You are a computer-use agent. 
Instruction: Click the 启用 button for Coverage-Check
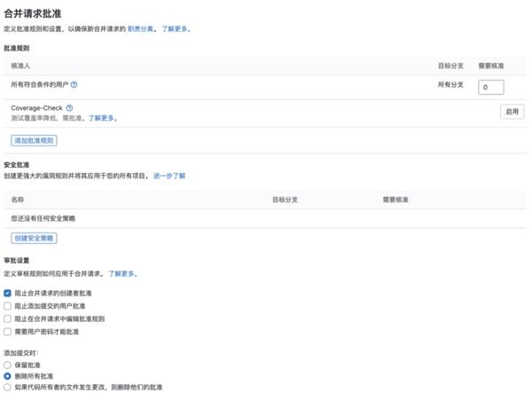tap(510, 112)
